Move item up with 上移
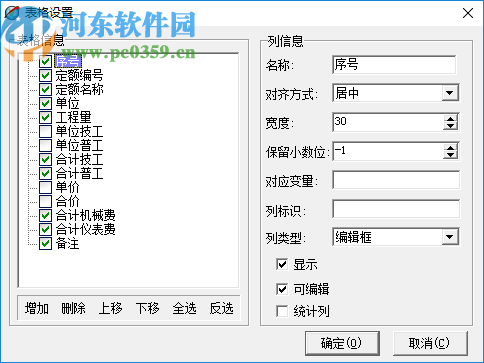The height and width of the screenshot is (363, 484). 111,308
